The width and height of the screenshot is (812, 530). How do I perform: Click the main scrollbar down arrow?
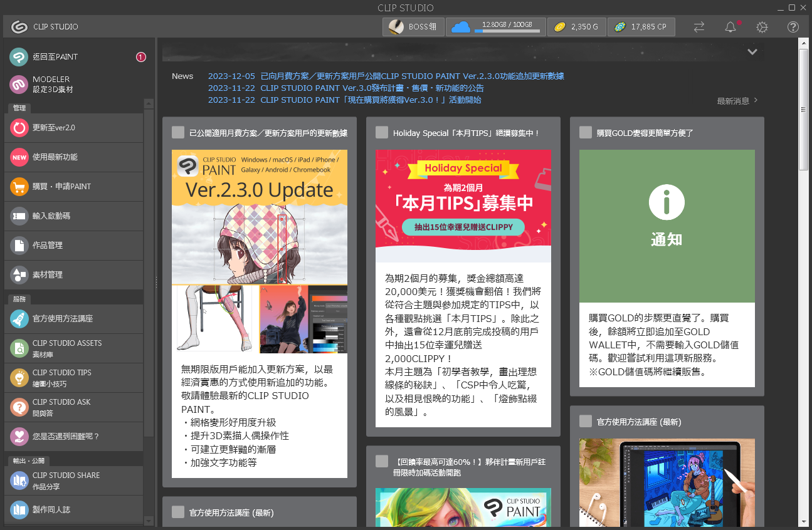coord(804,521)
